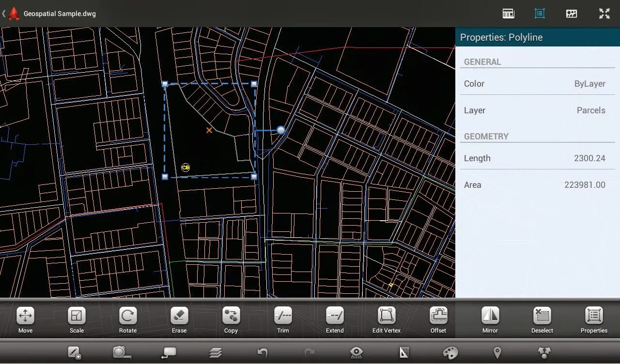
Task: Undo the last action
Action: tap(263, 353)
